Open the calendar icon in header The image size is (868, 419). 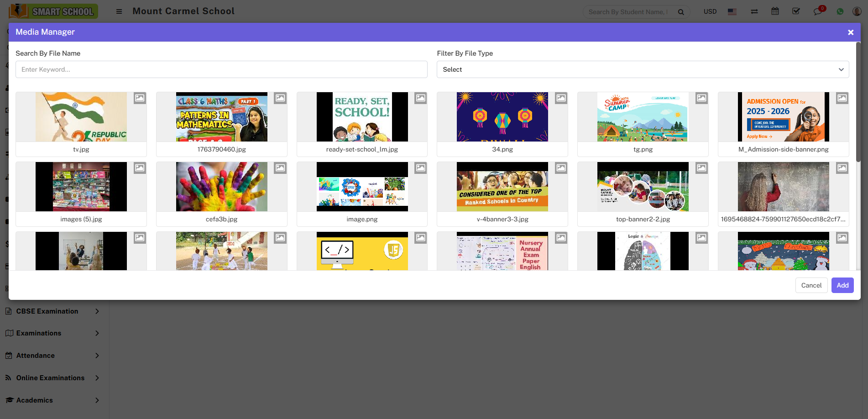pos(775,11)
